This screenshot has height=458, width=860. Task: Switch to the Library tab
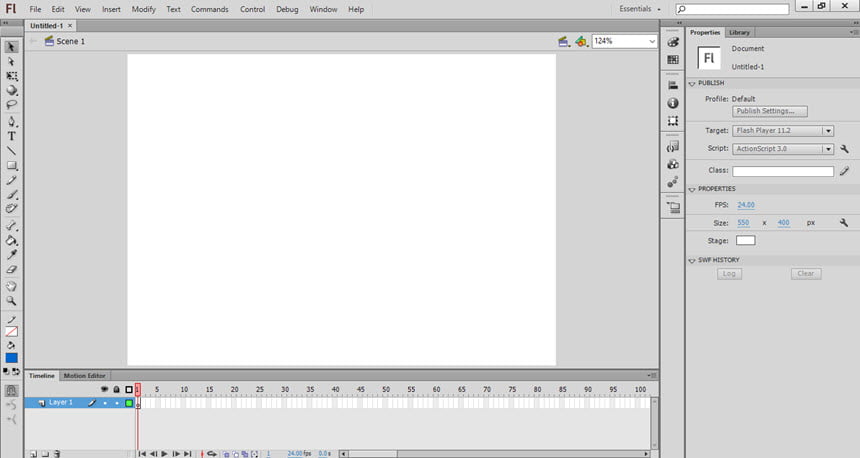[x=739, y=32]
